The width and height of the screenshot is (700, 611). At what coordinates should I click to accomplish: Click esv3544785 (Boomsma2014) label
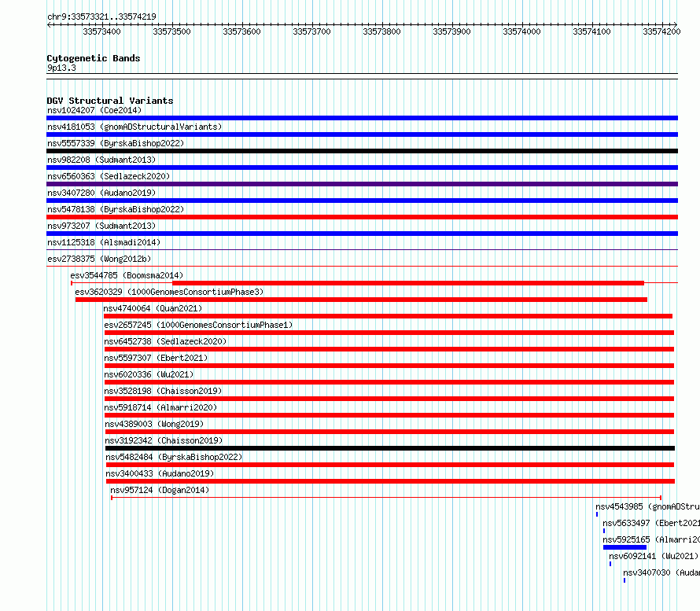point(127,275)
